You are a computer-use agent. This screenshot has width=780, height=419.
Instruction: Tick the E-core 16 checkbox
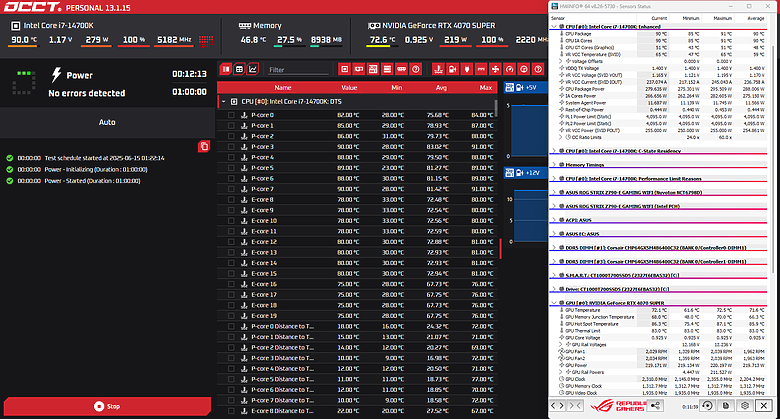(x=231, y=284)
